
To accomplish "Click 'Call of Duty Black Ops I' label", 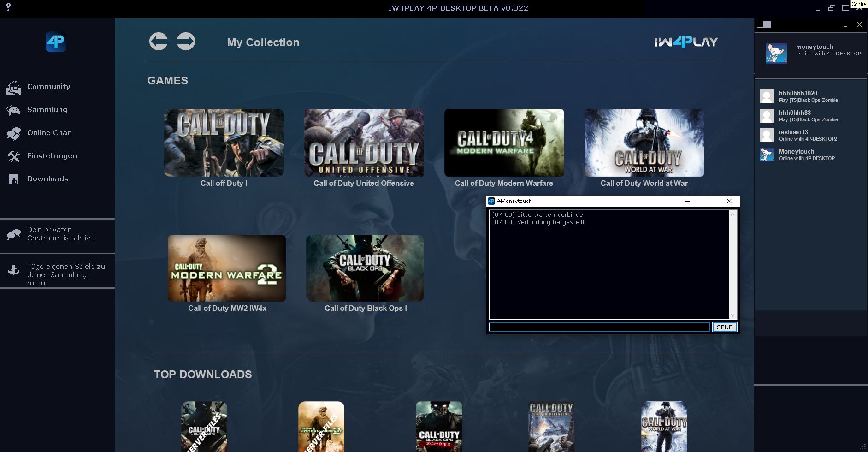I will (366, 308).
